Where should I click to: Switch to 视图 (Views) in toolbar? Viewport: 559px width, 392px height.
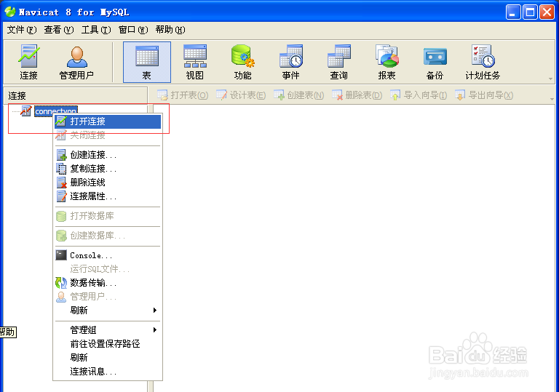pos(195,63)
